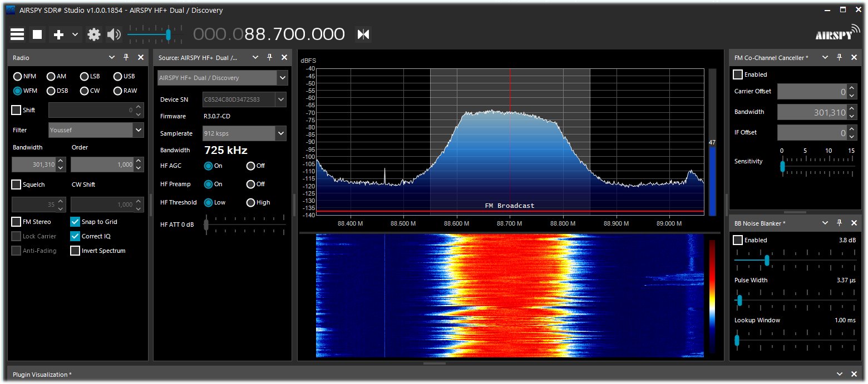Image resolution: width=868 pixels, height=384 pixels.
Task: Expand the arrow next to the plus icon
Action: (75, 34)
